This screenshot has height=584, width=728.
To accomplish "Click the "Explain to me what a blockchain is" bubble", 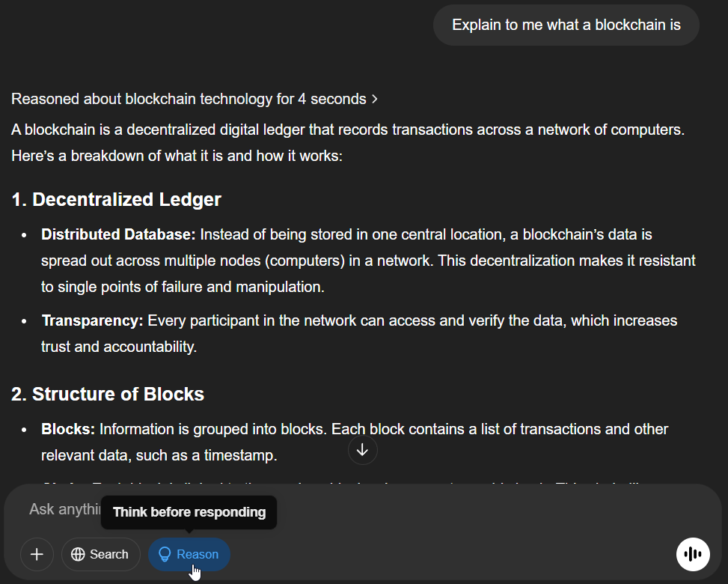I will [x=566, y=25].
